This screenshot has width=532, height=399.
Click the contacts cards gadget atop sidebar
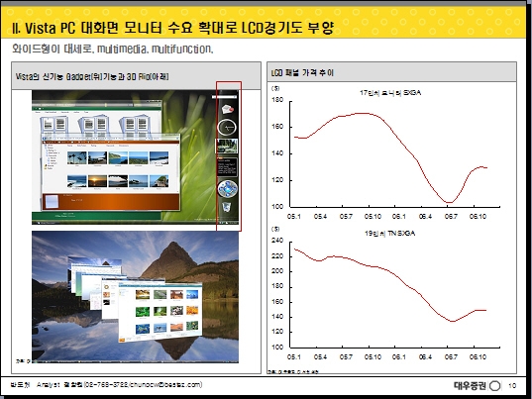(227, 109)
